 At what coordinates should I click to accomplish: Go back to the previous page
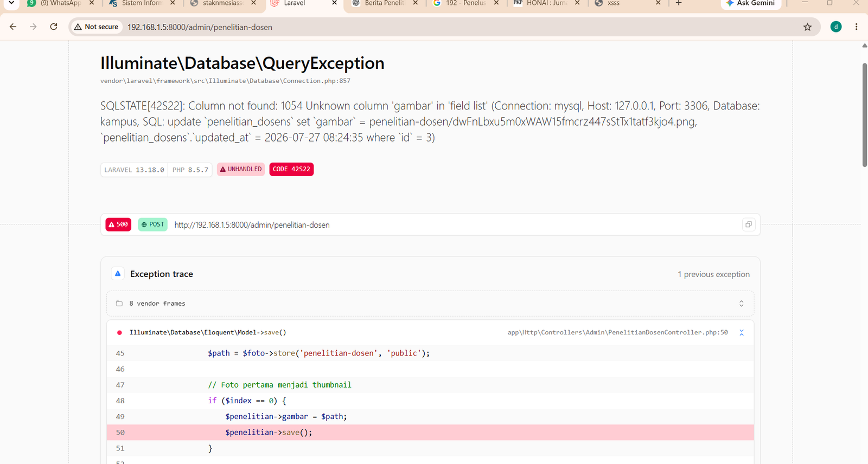pos(13,27)
